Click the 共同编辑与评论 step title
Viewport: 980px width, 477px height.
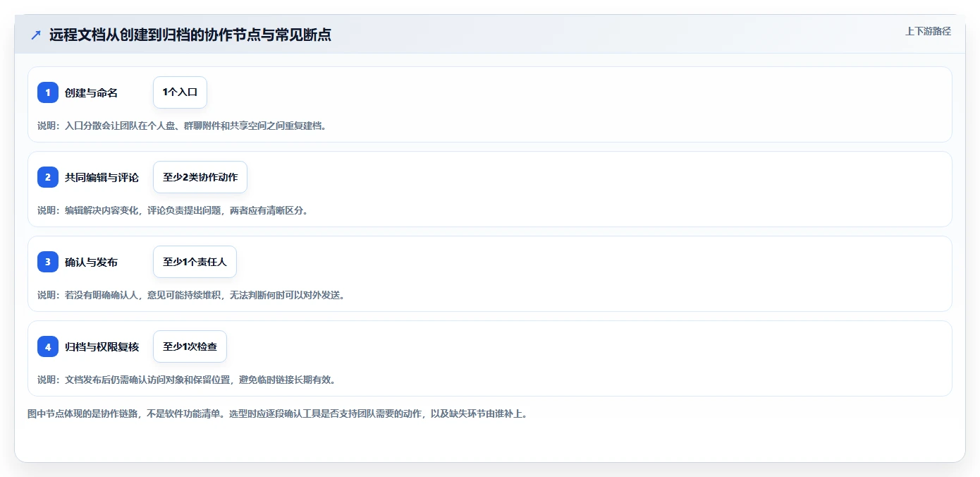(102, 177)
